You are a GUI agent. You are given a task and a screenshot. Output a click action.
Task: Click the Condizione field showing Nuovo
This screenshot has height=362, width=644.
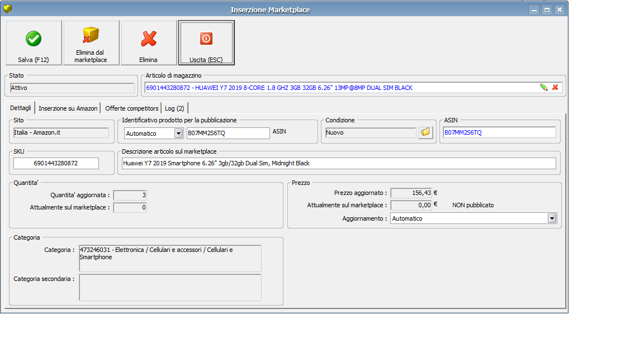point(371,132)
